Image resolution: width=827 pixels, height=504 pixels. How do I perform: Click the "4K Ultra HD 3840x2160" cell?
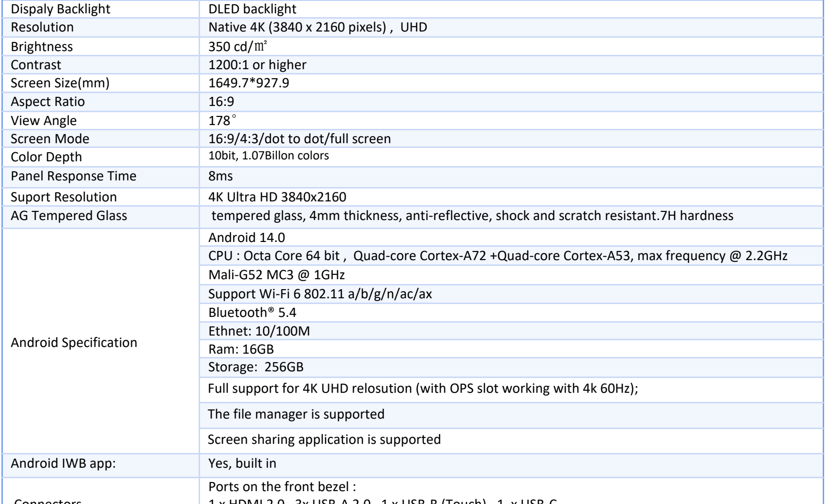point(277,197)
